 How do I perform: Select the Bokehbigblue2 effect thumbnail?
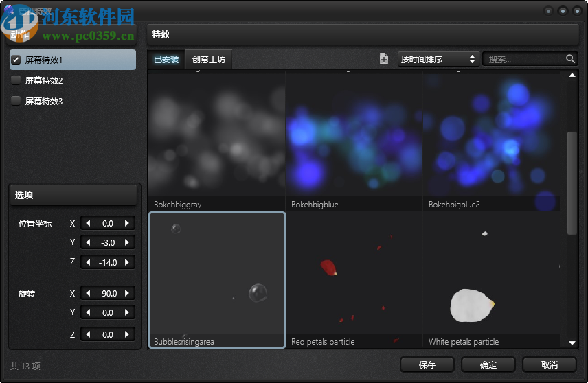(491, 141)
